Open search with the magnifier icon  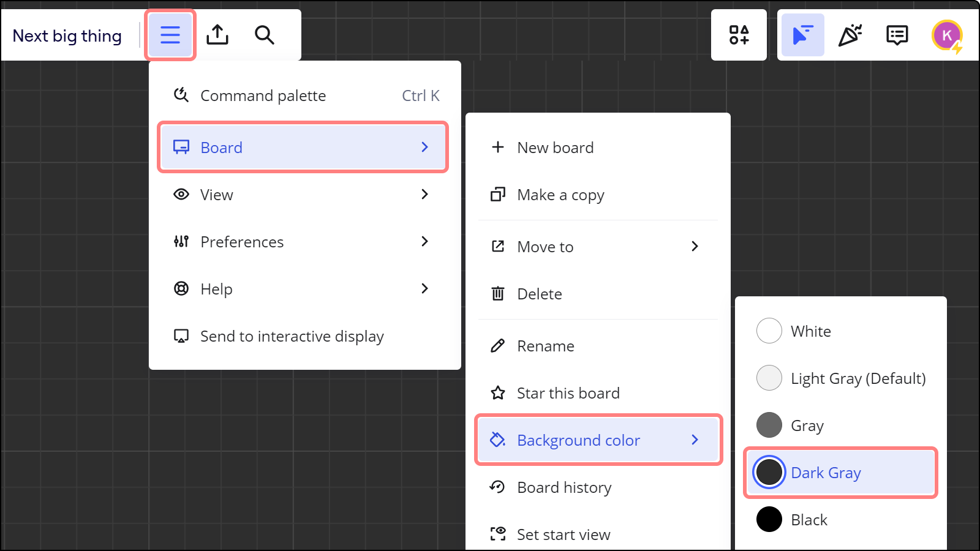265,35
